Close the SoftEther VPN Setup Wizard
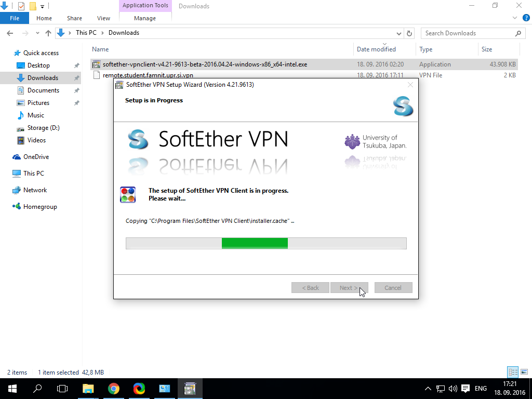This screenshot has height=399, width=532. pos(410,85)
